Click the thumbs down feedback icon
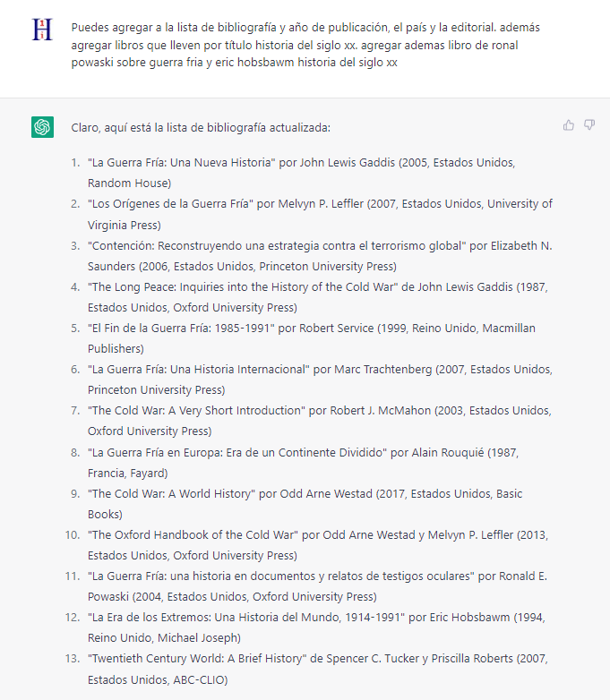 pyautogui.click(x=589, y=125)
